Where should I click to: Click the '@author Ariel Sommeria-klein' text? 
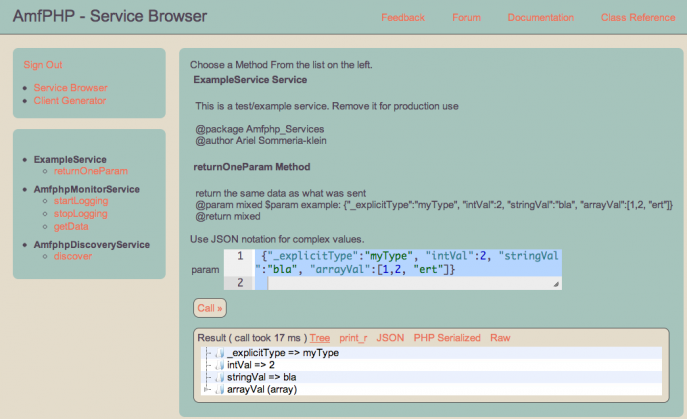point(261,141)
